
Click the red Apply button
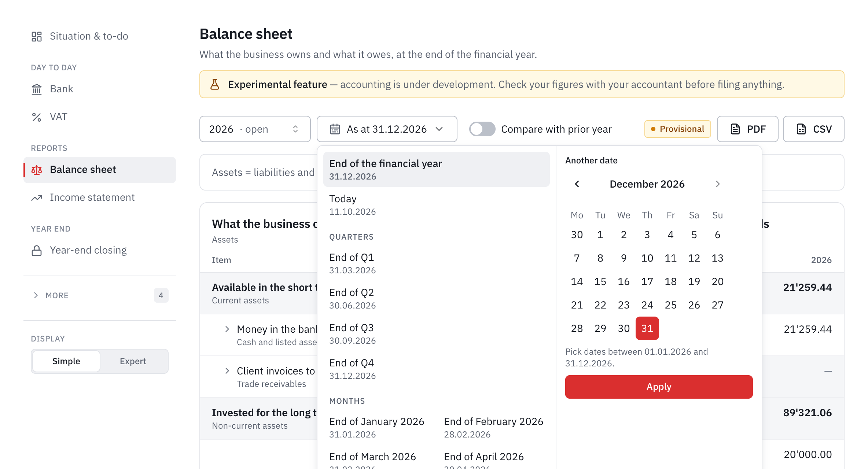[659, 387]
